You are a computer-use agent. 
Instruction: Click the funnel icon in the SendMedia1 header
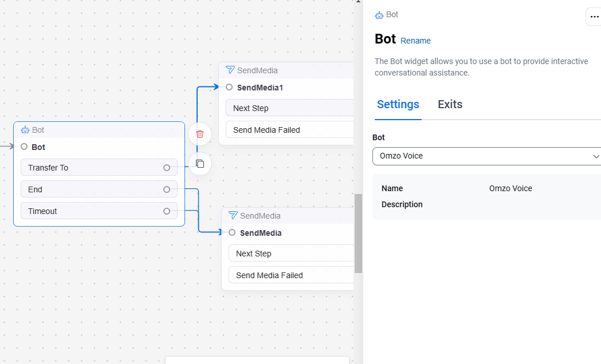click(230, 70)
